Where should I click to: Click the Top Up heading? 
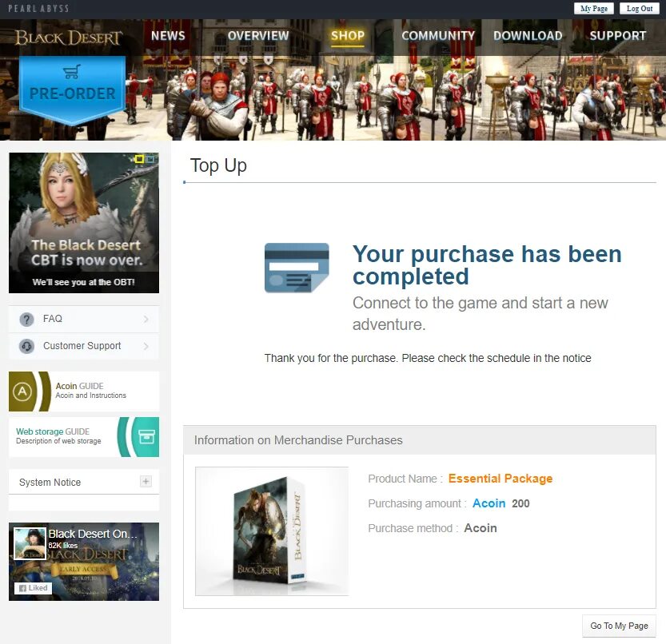point(218,165)
